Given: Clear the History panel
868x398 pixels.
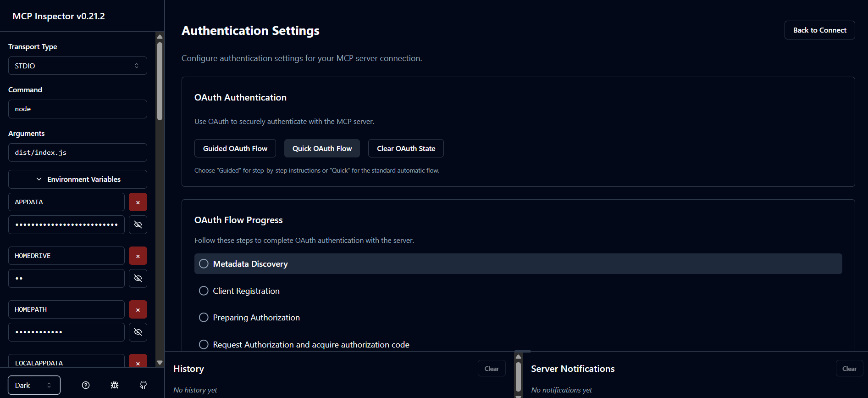Looking at the screenshot, I should pos(492,369).
